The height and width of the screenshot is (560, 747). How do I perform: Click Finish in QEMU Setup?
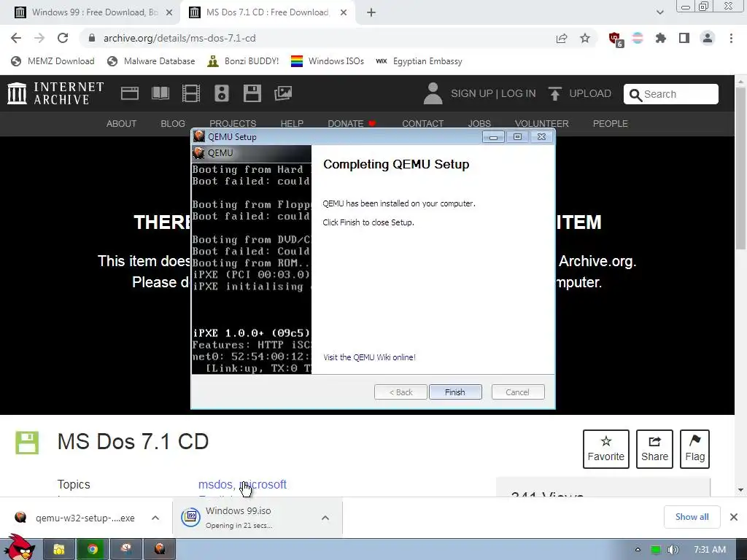tap(455, 392)
